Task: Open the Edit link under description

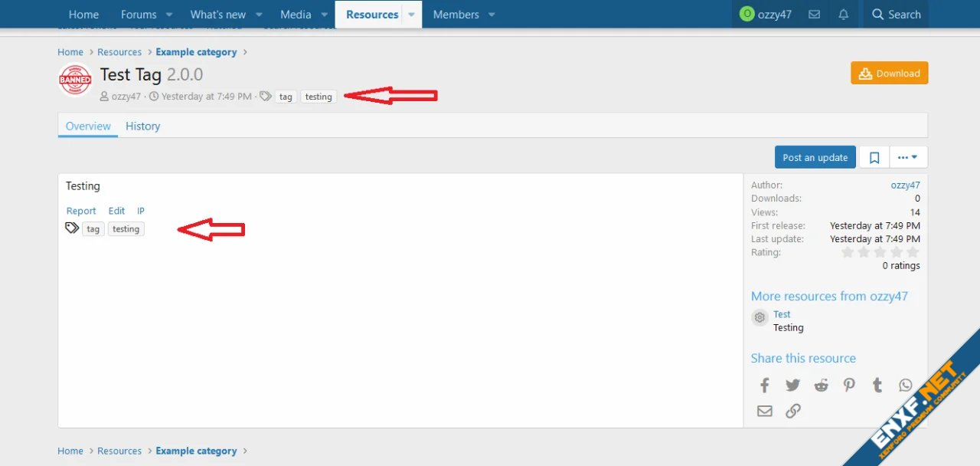Action: pos(116,211)
